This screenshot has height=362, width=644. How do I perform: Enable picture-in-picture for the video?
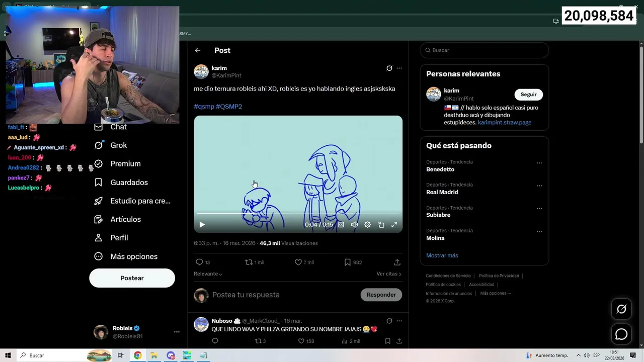point(381,225)
